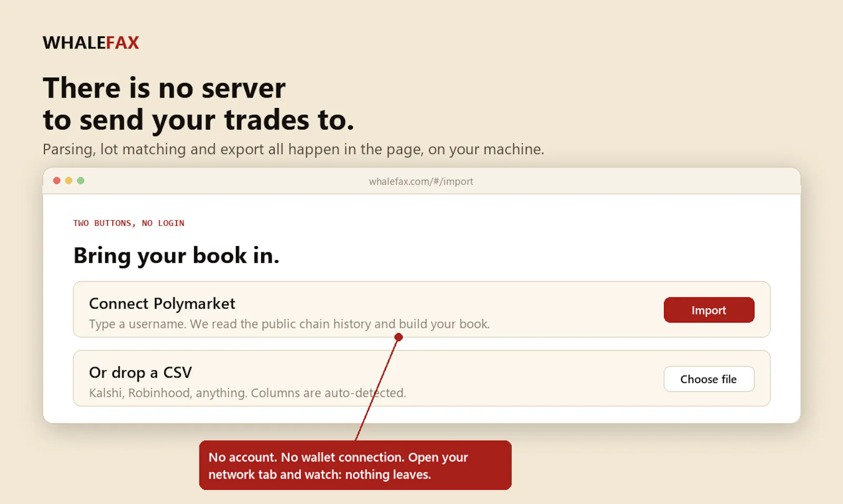
Task: Click the Kalshi, Robinhood, anything description
Action: tap(248, 393)
